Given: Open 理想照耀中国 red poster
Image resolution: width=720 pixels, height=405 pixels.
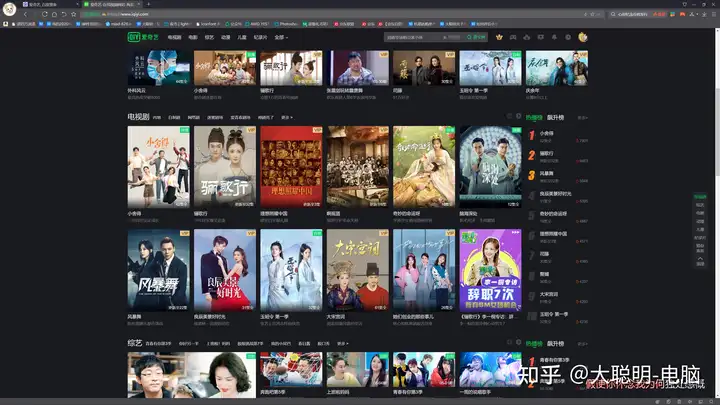Looking at the screenshot, I should [291, 167].
